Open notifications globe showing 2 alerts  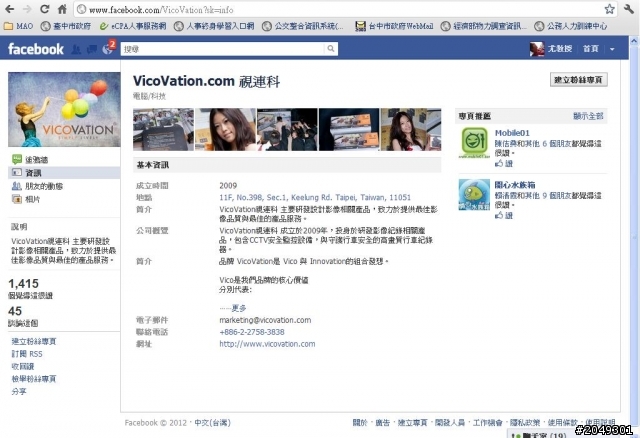[x=108, y=49]
